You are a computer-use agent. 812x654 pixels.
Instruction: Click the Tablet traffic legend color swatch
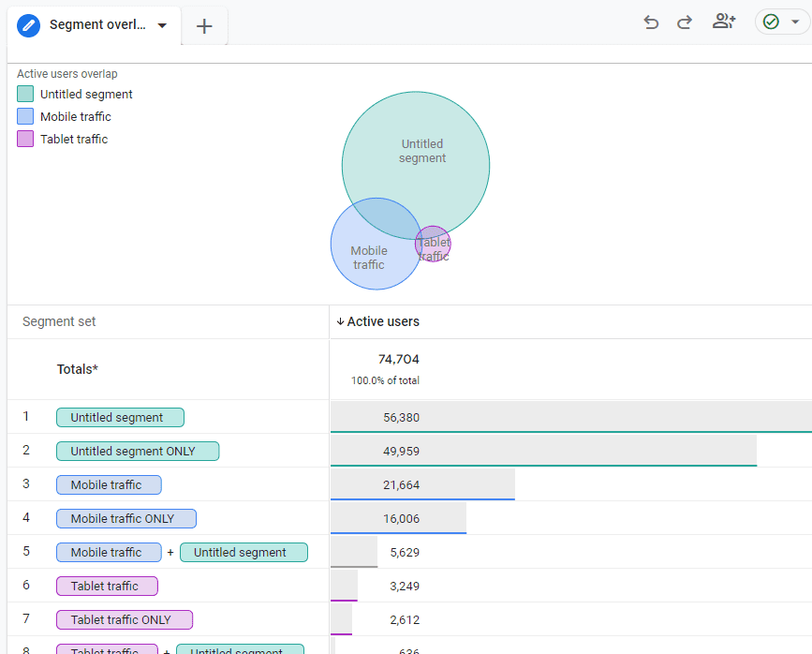point(25,139)
